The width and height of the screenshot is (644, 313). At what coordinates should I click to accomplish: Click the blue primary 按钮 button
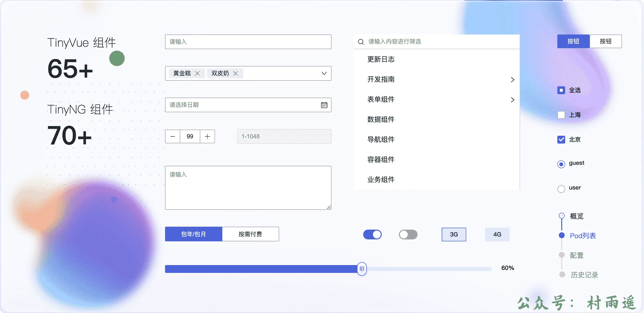click(573, 41)
